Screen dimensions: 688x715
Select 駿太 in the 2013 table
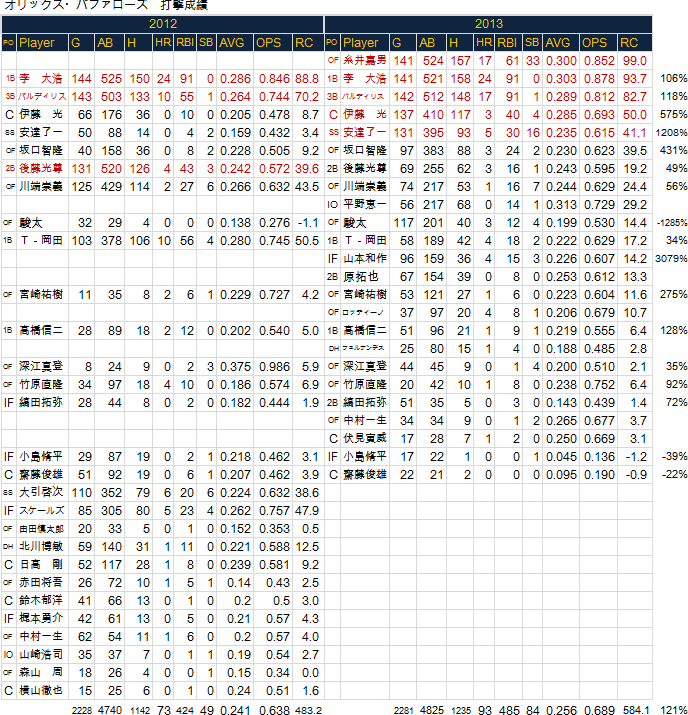click(355, 223)
